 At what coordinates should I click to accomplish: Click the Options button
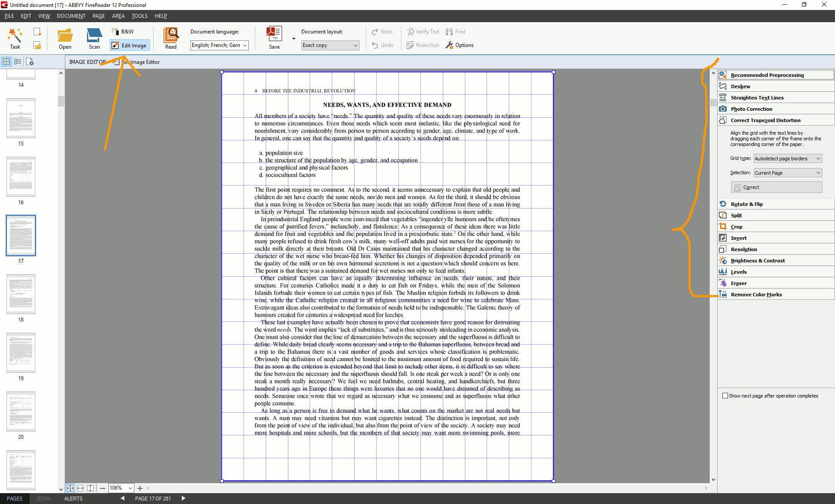click(x=460, y=45)
